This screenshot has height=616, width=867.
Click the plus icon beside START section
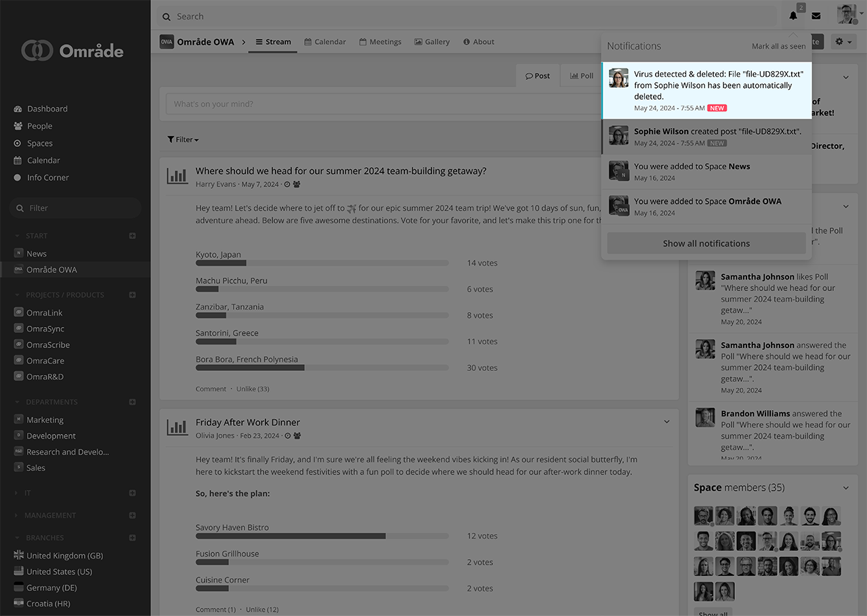pyautogui.click(x=133, y=236)
